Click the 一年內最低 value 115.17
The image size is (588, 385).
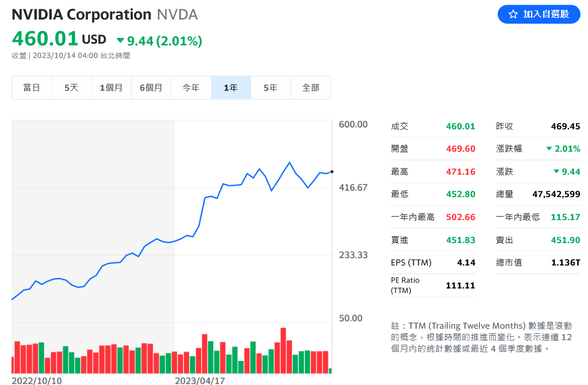[x=566, y=217]
